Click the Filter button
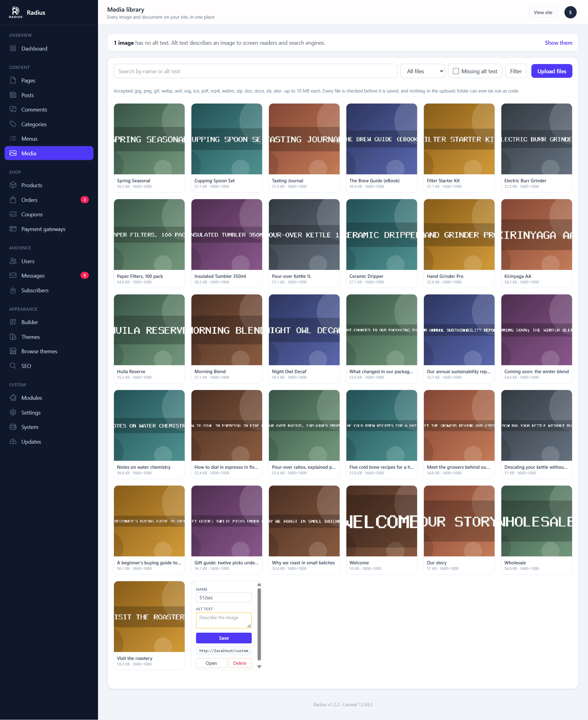The width and height of the screenshot is (588, 720). point(515,71)
